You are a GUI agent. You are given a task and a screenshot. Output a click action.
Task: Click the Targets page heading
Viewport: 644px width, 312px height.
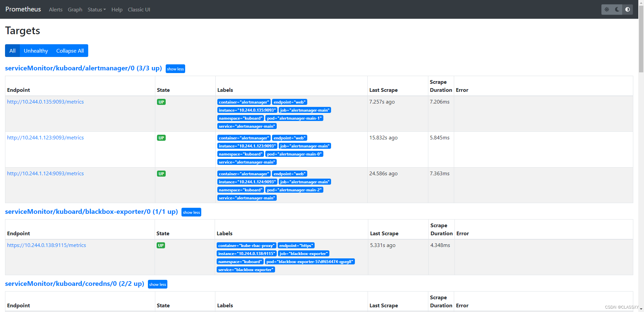point(22,30)
